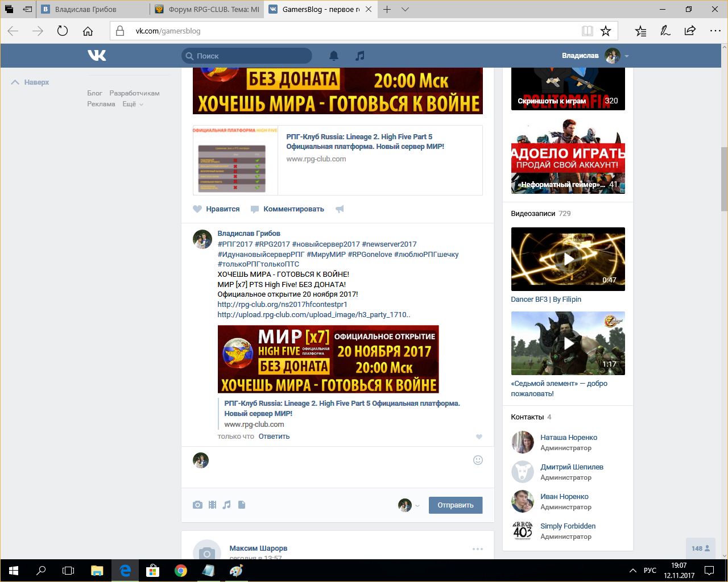Go to the browser home page
This screenshot has height=582, width=728.
[x=88, y=31]
